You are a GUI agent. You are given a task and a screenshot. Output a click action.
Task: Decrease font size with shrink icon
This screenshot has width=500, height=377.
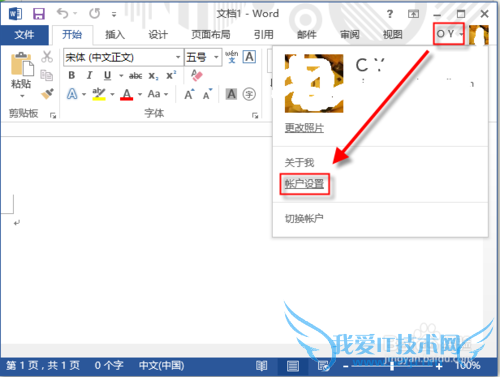tap(207, 95)
